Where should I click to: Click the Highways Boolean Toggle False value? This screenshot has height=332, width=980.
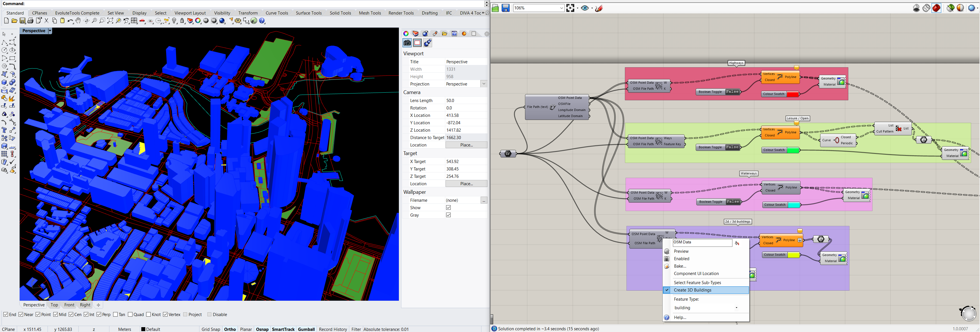(x=732, y=92)
